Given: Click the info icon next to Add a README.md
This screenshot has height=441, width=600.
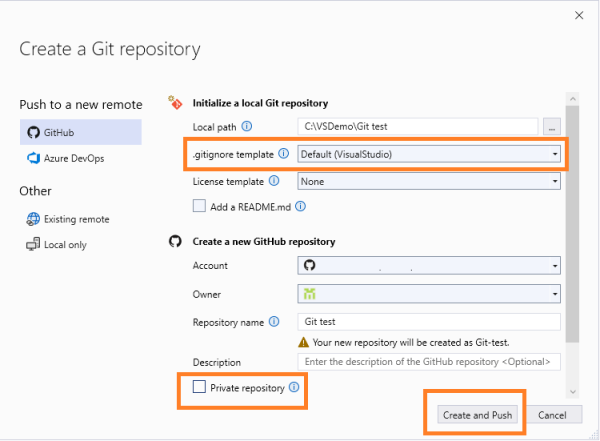Looking at the screenshot, I should coord(301,206).
